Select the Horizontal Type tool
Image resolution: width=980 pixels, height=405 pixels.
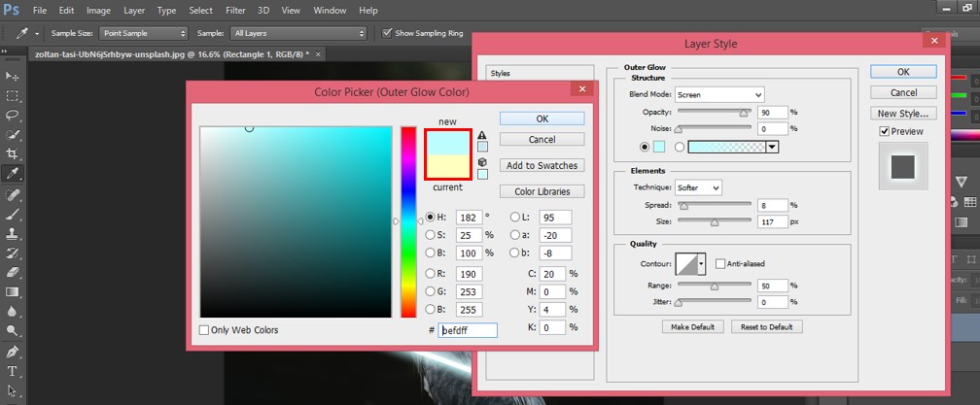tap(12, 371)
